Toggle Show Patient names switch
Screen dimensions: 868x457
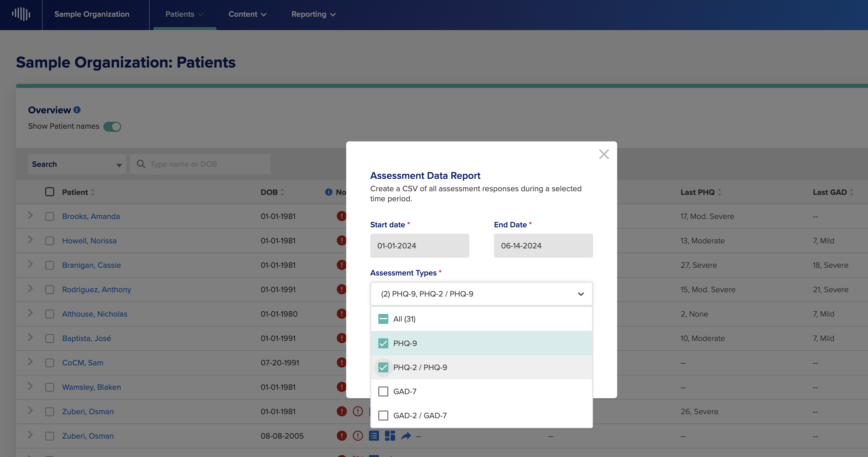coord(112,127)
